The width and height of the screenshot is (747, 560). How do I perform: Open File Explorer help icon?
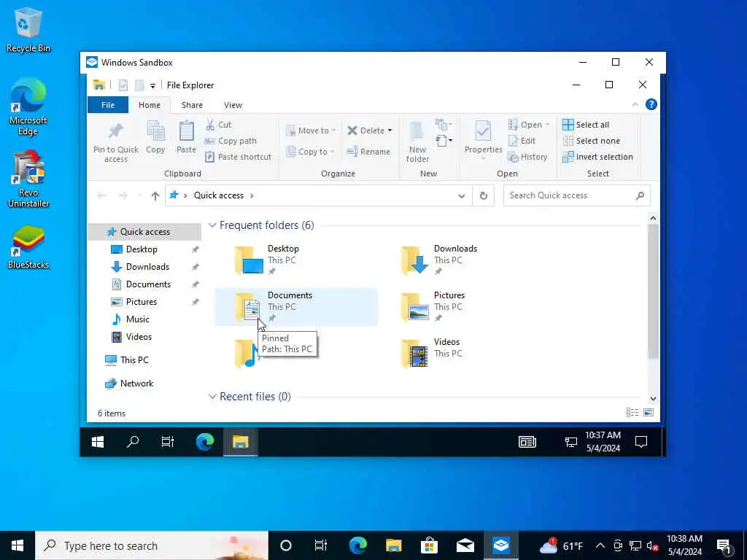tap(651, 105)
